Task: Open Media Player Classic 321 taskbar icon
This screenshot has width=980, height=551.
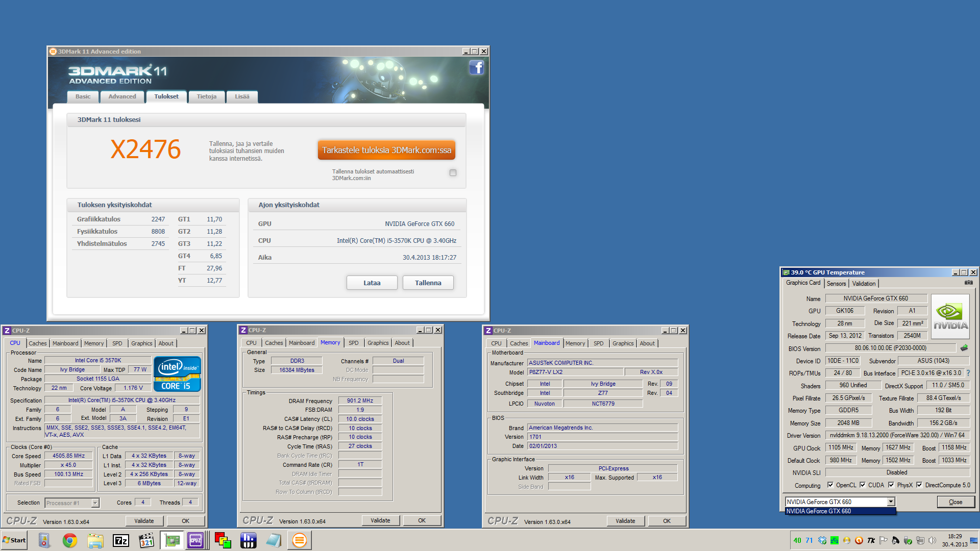Action: pyautogui.click(x=146, y=540)
